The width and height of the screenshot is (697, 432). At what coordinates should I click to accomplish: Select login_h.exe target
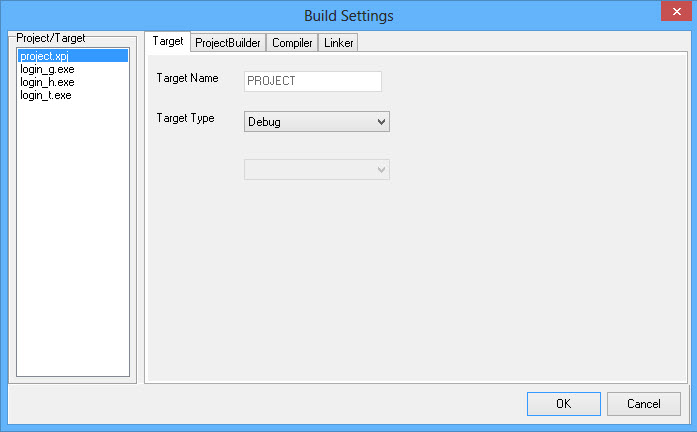47,82
